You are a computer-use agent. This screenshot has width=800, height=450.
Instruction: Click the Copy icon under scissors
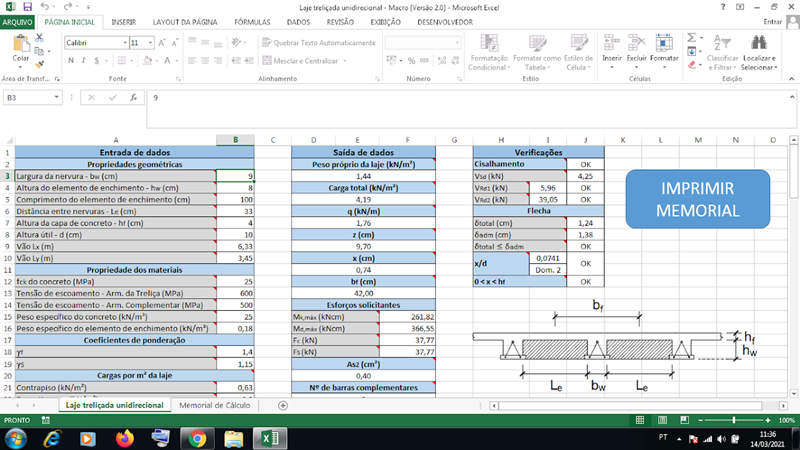pos(39,51)
